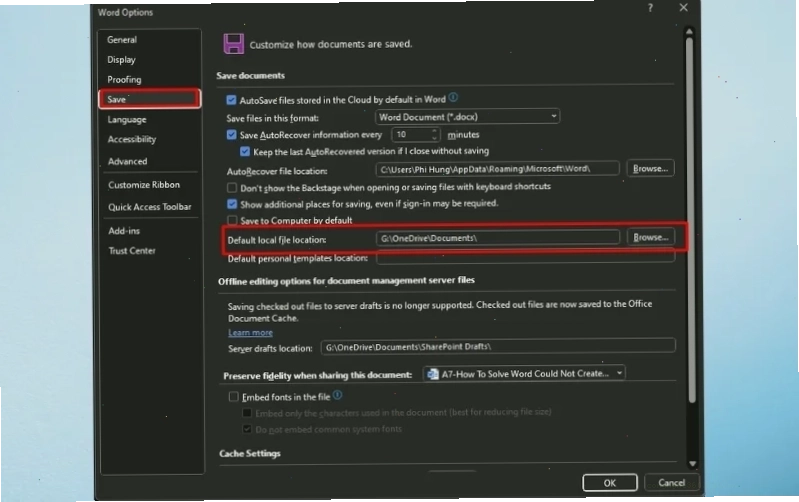The image size is (799, 502).
Task: Open the Save files in this format dropdown
Action: point(467,117)
